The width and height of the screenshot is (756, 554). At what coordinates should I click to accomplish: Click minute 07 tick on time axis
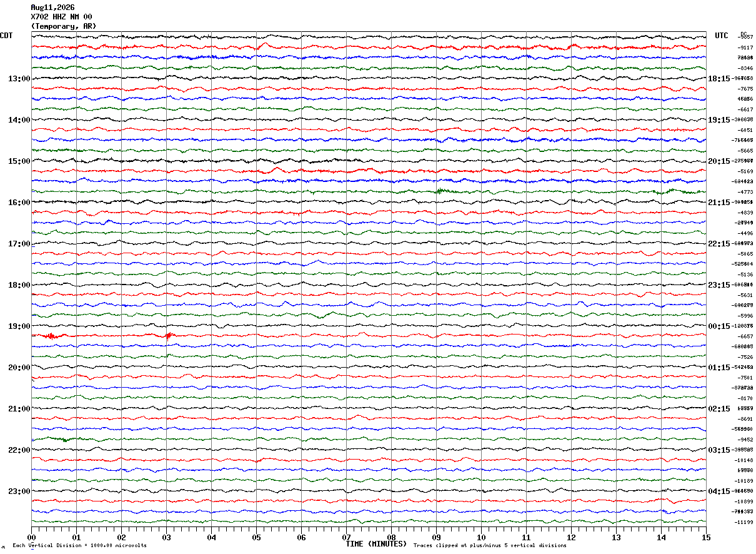pyautogui.click(x=346, y=537)
